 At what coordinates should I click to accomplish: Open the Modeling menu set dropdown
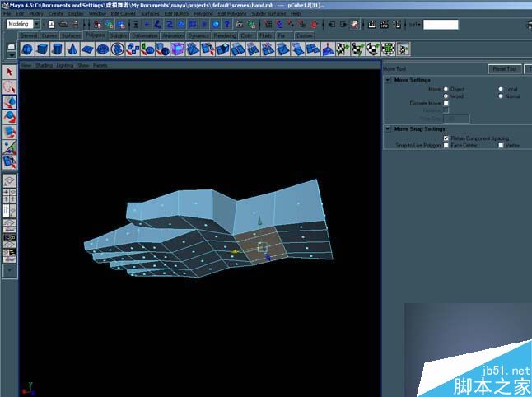click(x=36, y=24)
